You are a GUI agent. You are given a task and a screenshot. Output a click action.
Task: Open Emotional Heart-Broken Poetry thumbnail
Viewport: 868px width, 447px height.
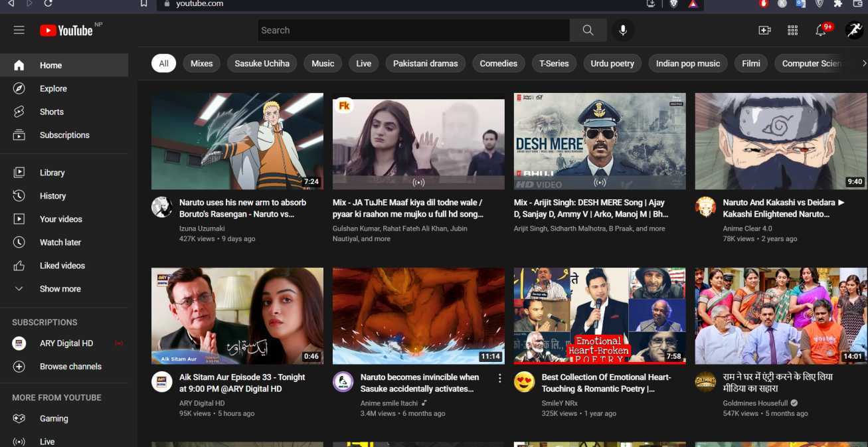600,316
